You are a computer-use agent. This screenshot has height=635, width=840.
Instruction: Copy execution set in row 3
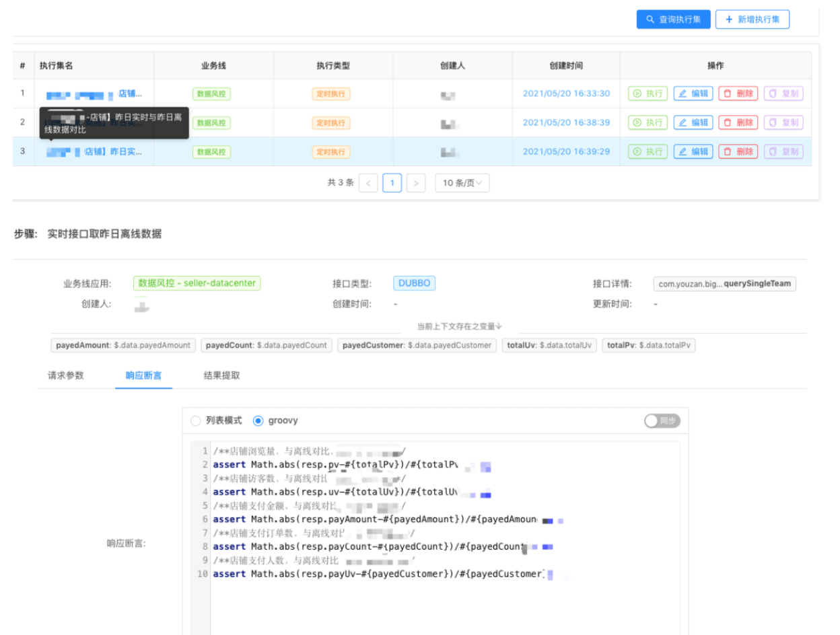tap(783, 151)
